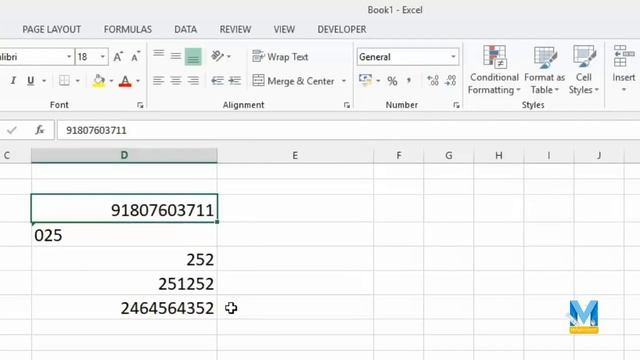Open font size dropdown arrow
Viewport: 640px width, 360px height.
[103, 57]
